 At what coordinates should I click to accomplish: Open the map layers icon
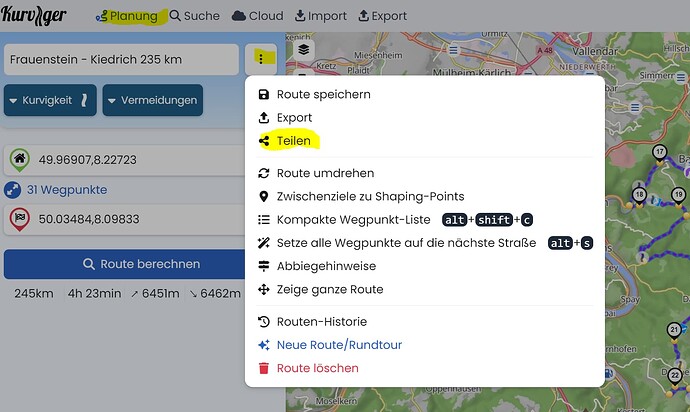click(303, 50)
